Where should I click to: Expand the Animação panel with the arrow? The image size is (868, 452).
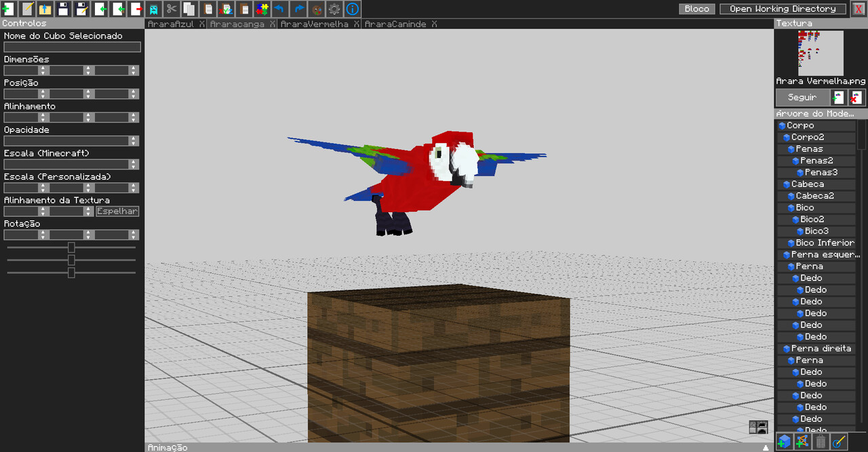coord(766,447)
